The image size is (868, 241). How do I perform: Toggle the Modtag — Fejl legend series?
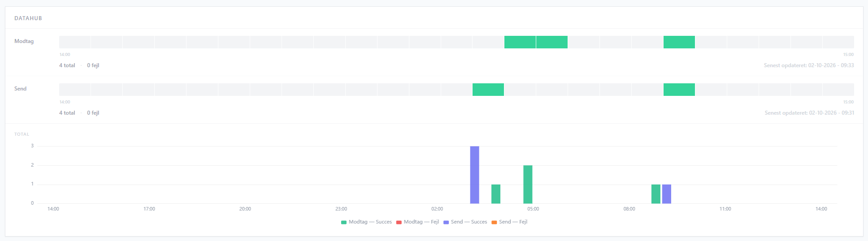tap(417, 222)
